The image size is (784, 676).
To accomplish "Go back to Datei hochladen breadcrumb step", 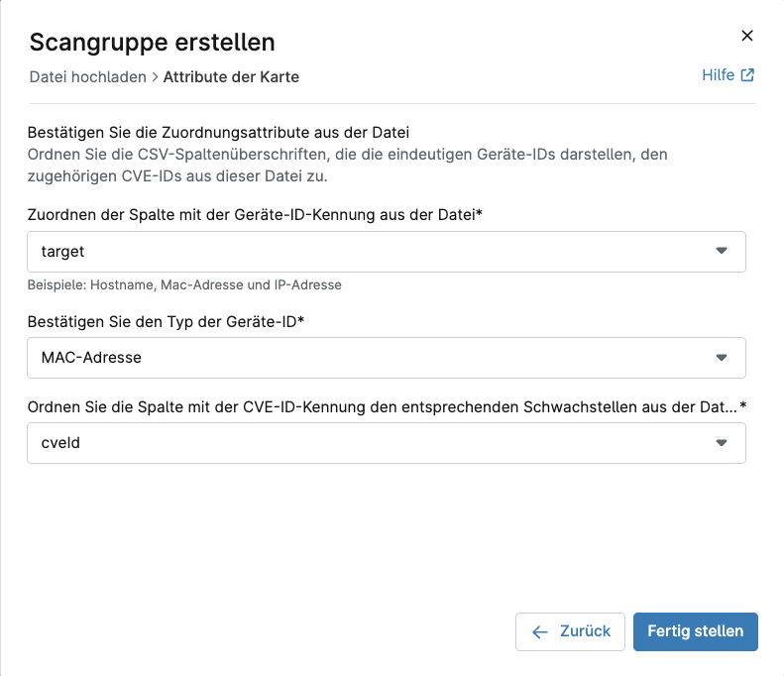I will (88, 77).
